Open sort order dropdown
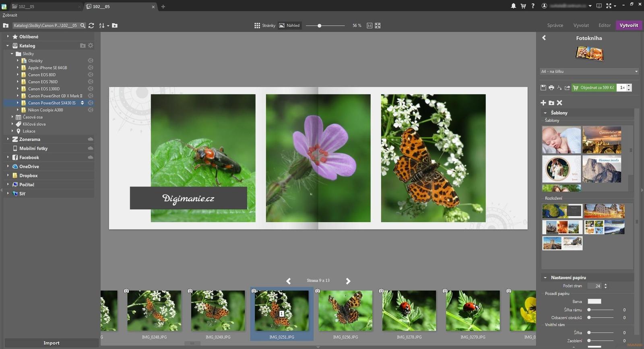The height and width of the screenshot is (349, 644). tap(104, 25)
